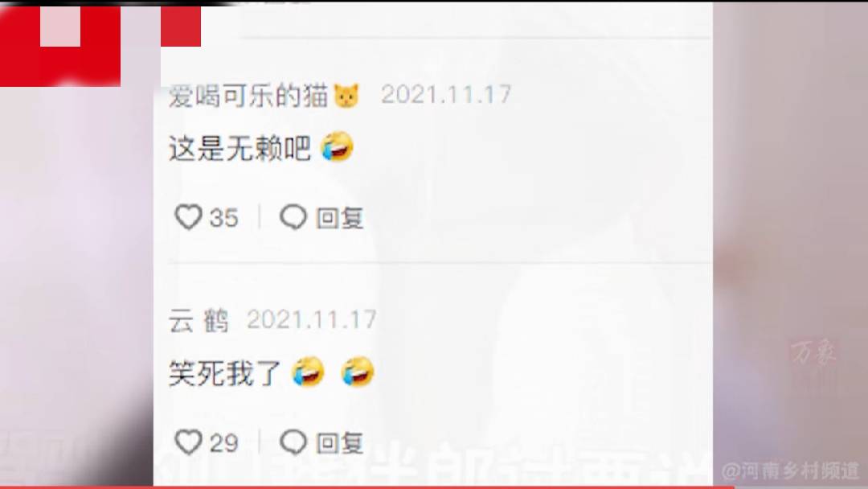Click 回复 under the 这是无赖吧 comment
Screen dimensions: 868x489
click(339, 218)
